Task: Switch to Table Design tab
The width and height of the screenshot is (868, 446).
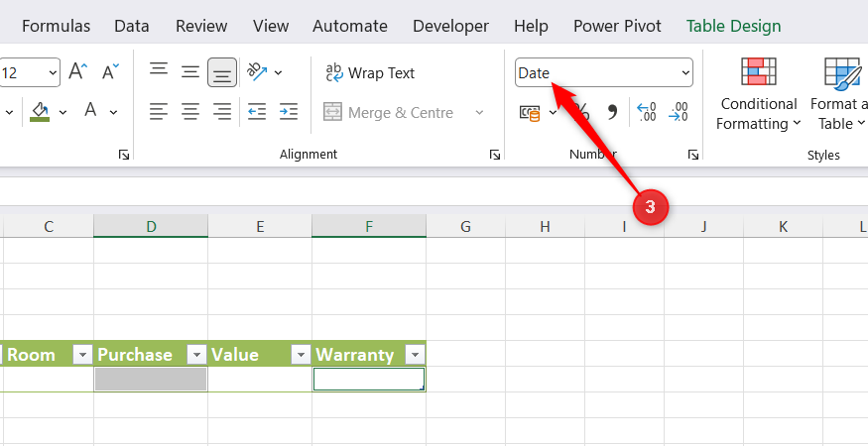Action: pos(733,26)
